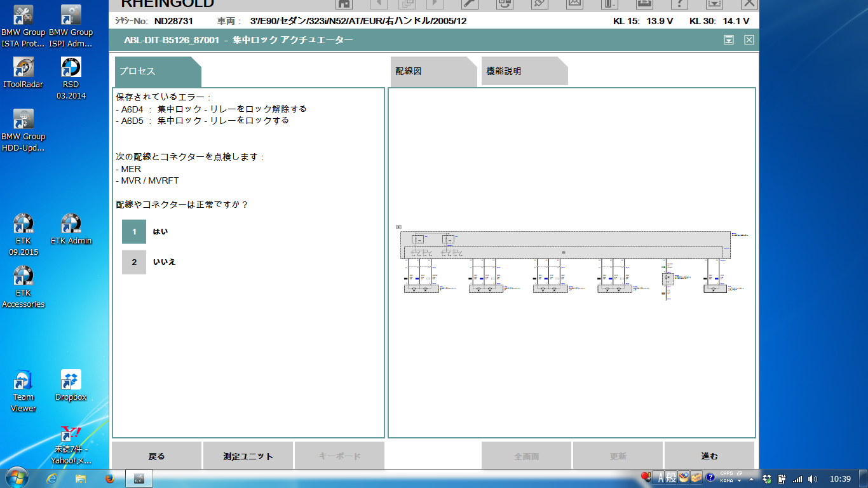This screenshot has height=488, width=868.
Task: Open BMW Group ISPI Admin shortcut
Action: 71,26
